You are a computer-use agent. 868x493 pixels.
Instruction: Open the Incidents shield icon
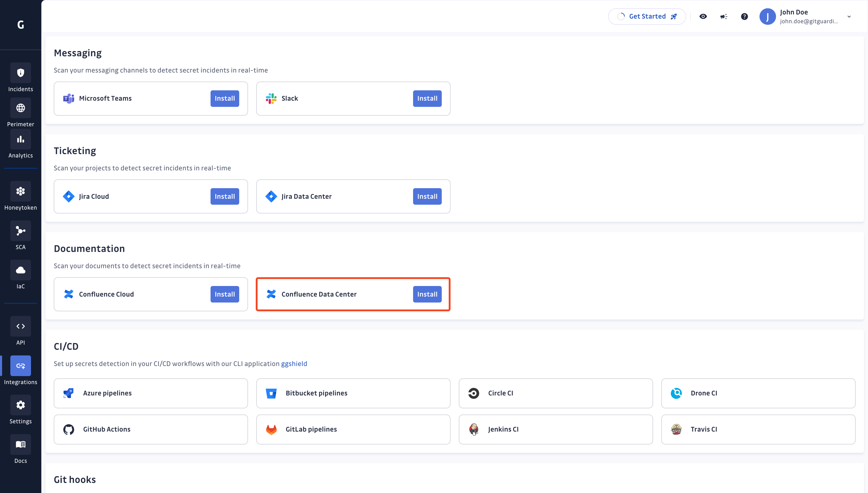21,73
